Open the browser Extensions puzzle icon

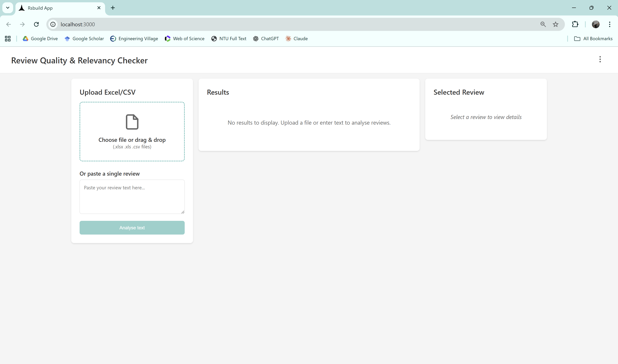(575, 24)
